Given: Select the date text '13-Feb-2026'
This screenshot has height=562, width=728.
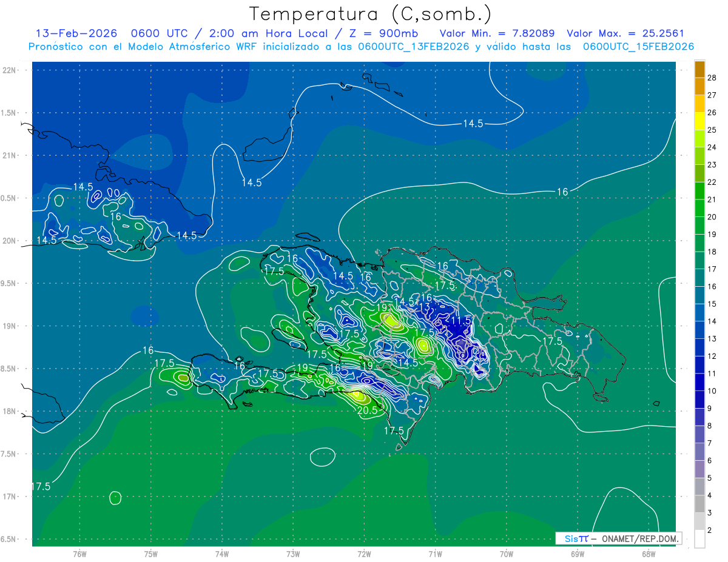Looking at the screenshot, I should [76, 33].
